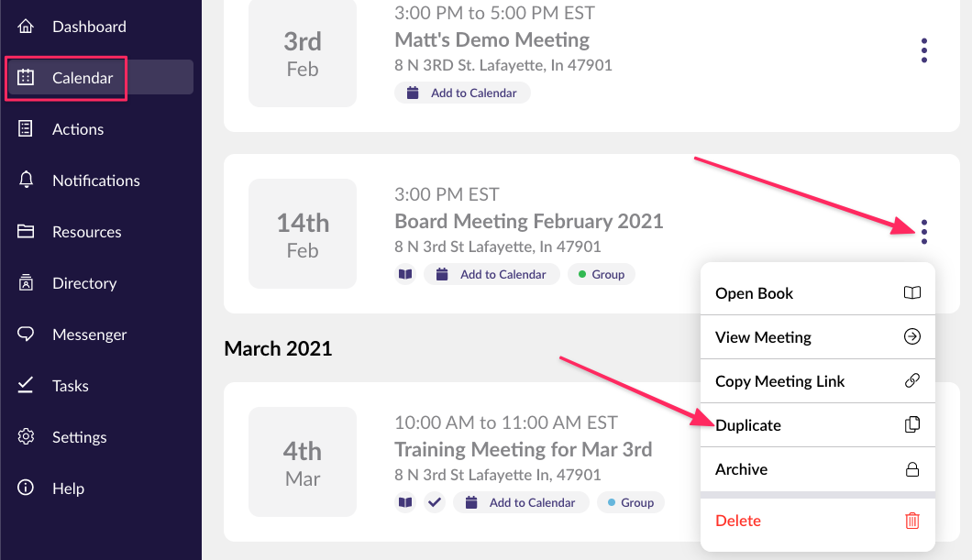This screenshot has height=560, width=972.
Task: Go to Tasks in the sidebar
Action: (70, 386)
